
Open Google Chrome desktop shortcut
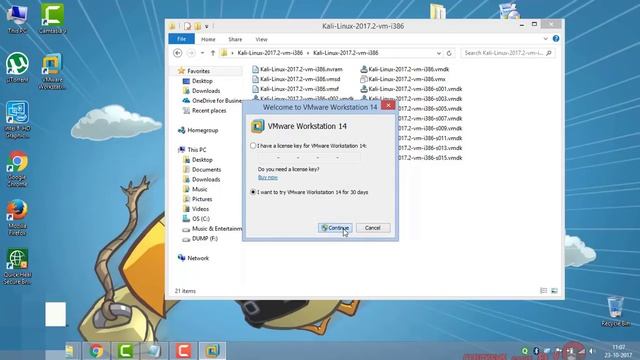[x=17, y=169]
